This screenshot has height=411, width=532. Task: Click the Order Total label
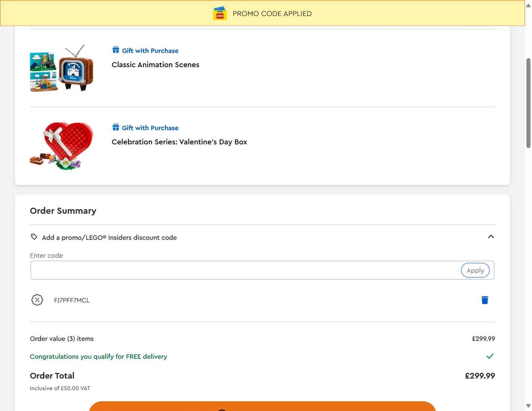pyautogui.click(x=52, y=376)
